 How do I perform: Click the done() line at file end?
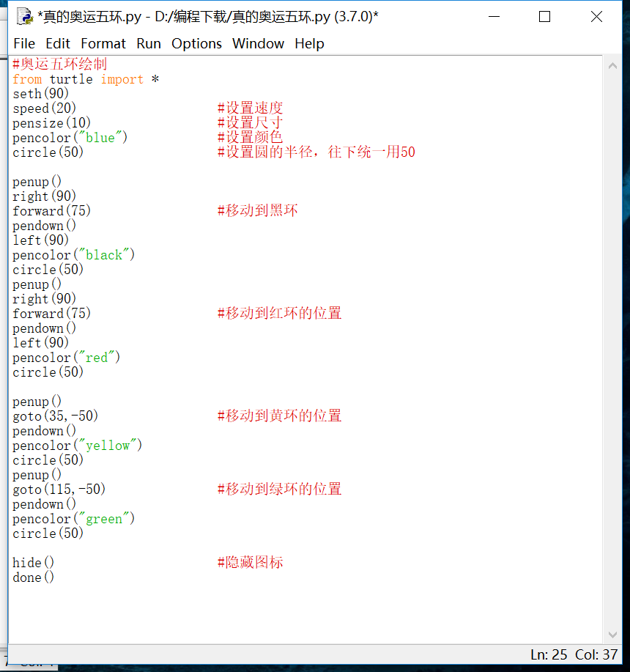(x=32, y=577)
